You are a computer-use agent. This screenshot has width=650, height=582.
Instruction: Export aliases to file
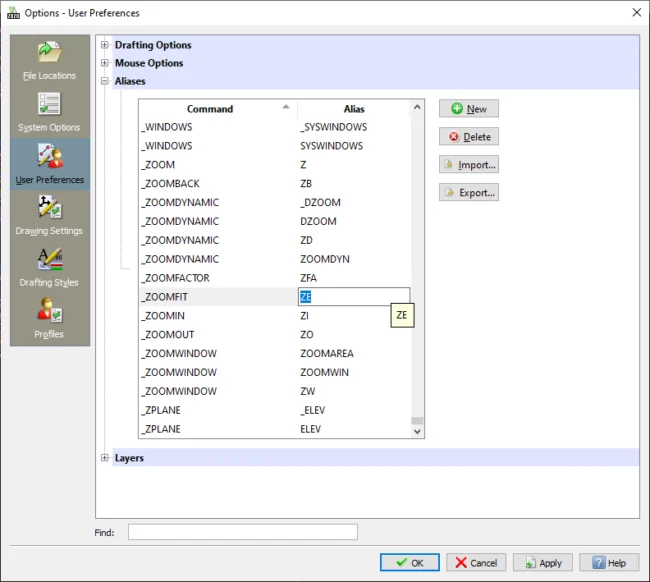click(468, 193)
